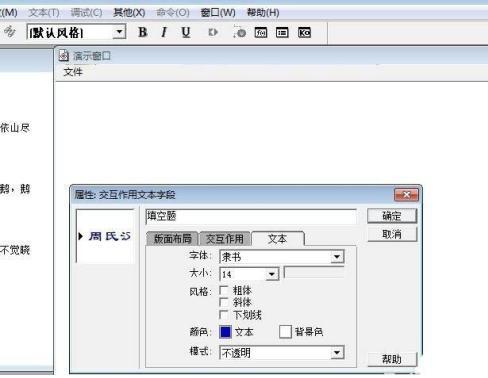Toggle Italic formatting in toolbar
Viewport: 488px width, 378px height.
coord(164,32)
